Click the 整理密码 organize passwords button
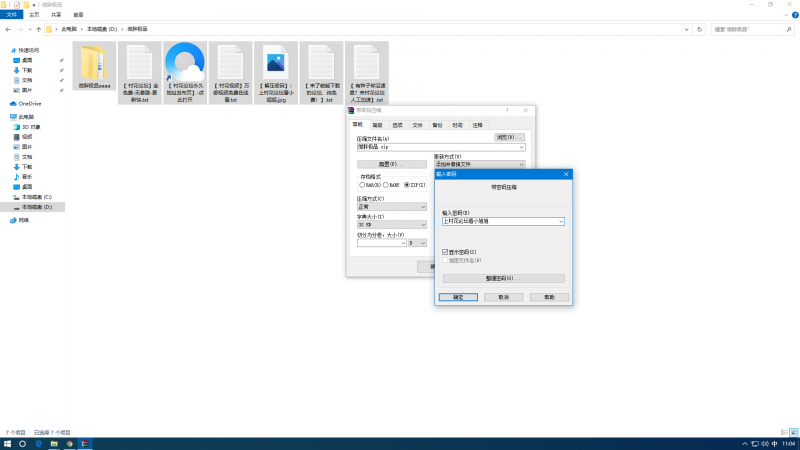Viewport: 800px width, 450px height. (504, 278)
